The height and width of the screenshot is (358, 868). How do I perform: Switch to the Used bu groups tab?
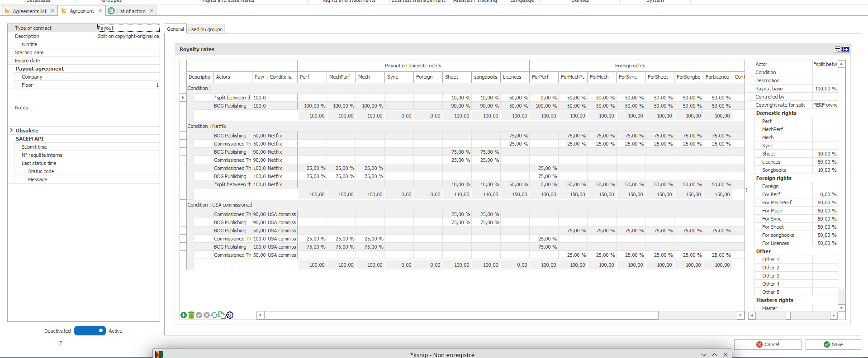[x=205, y=29]
